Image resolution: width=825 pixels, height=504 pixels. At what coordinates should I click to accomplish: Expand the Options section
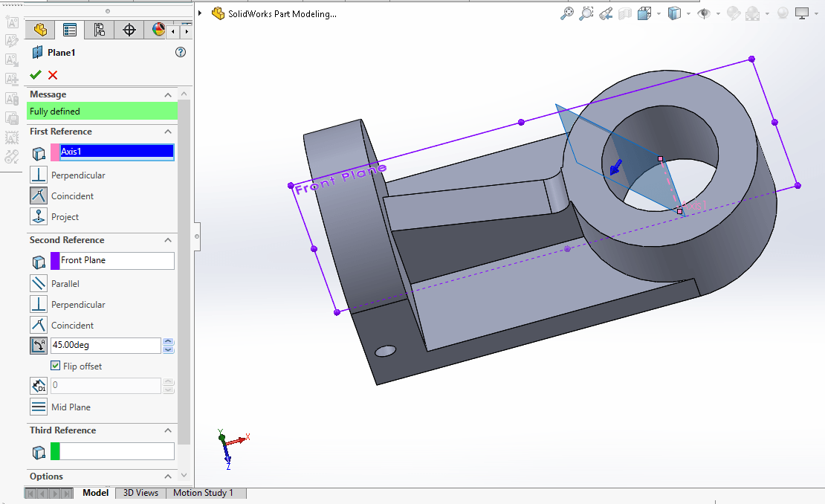tap(168, 476)
